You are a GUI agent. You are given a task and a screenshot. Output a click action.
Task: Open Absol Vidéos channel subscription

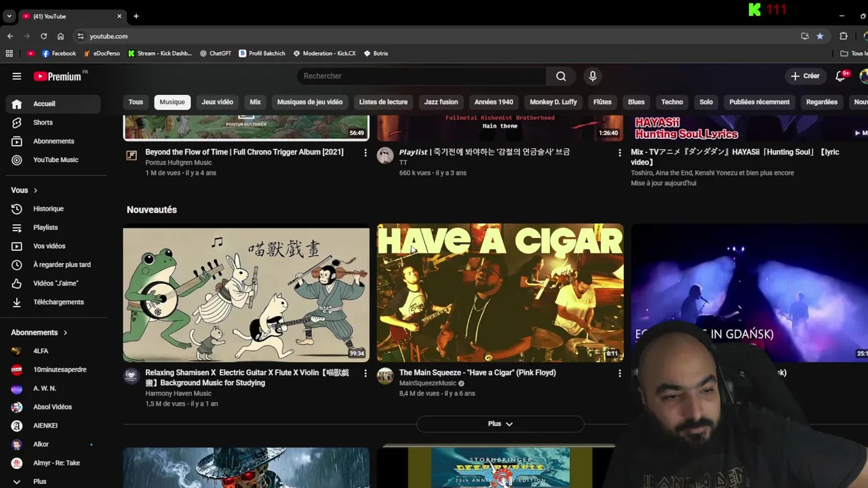point(53,407)
